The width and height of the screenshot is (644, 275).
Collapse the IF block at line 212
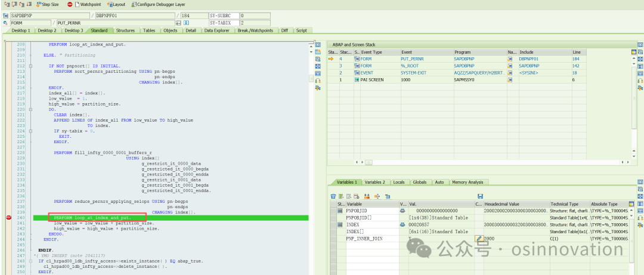[30, 66]
